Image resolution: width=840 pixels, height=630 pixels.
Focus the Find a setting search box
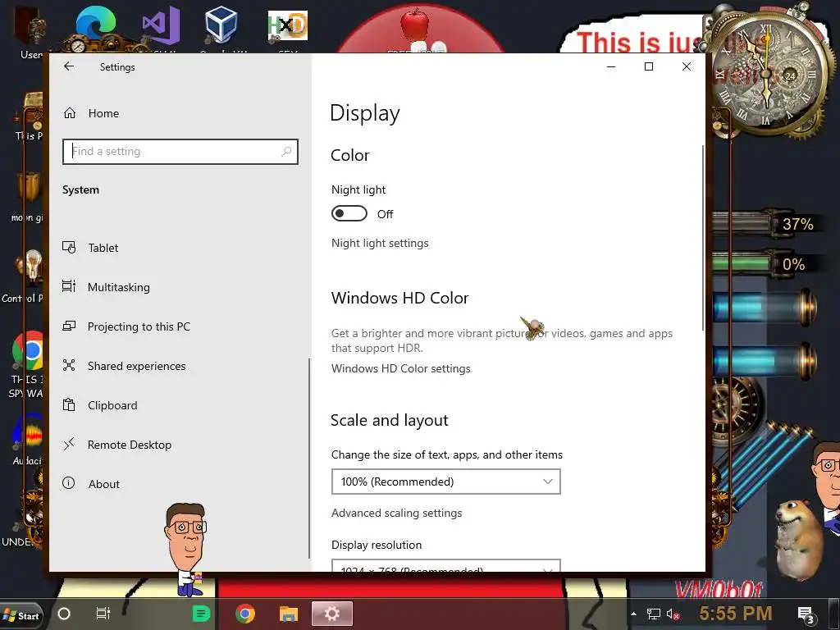[180, 152]
